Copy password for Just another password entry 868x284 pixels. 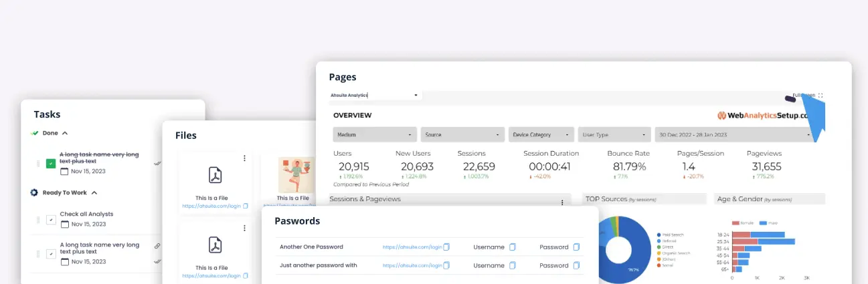click(576, 265)
